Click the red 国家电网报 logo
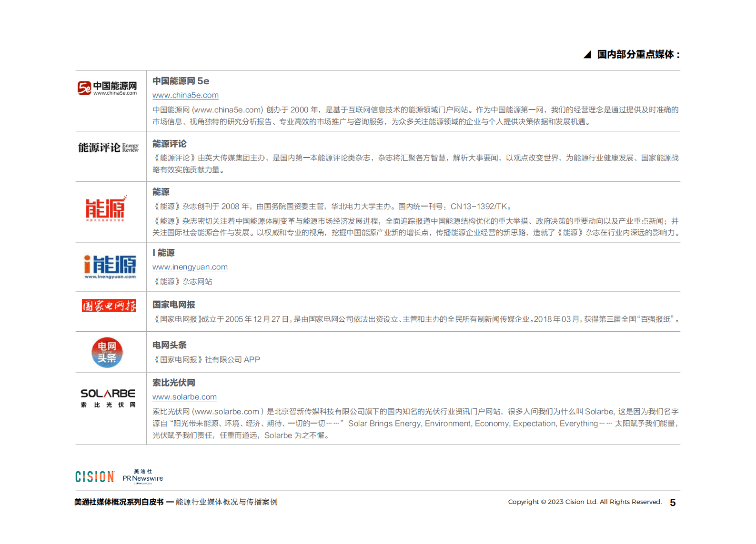Viewport: 756px width, 544px height. click(109, 306)
